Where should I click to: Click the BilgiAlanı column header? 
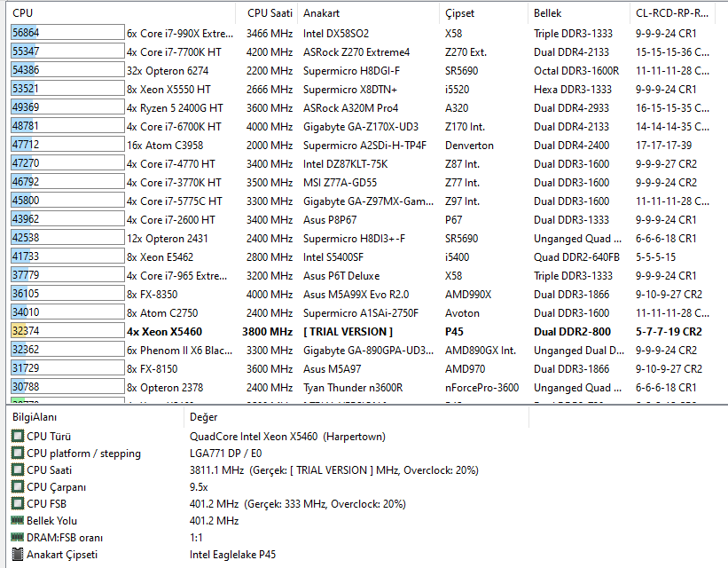pyautogui.click(x=95, y=417)
